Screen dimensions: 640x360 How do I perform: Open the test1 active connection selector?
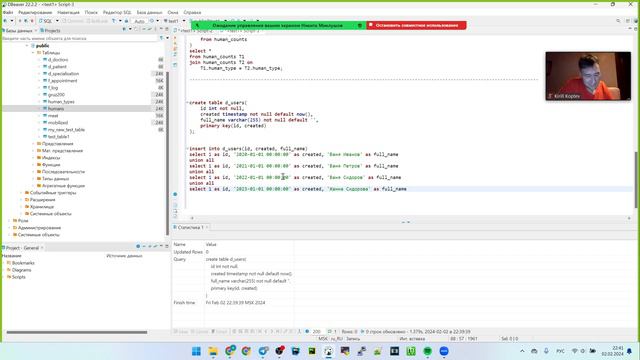[x=175, y=21]
